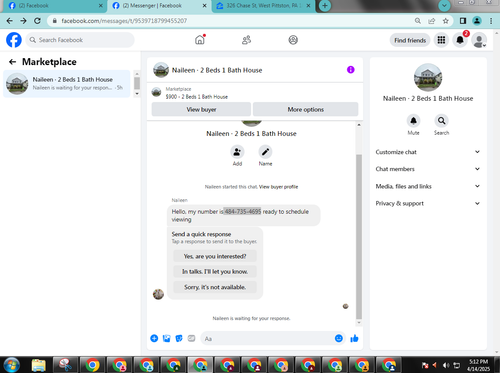Open a new browser tab
The image size is (500, 373).
pyautogui.click(x=325, y=6)
